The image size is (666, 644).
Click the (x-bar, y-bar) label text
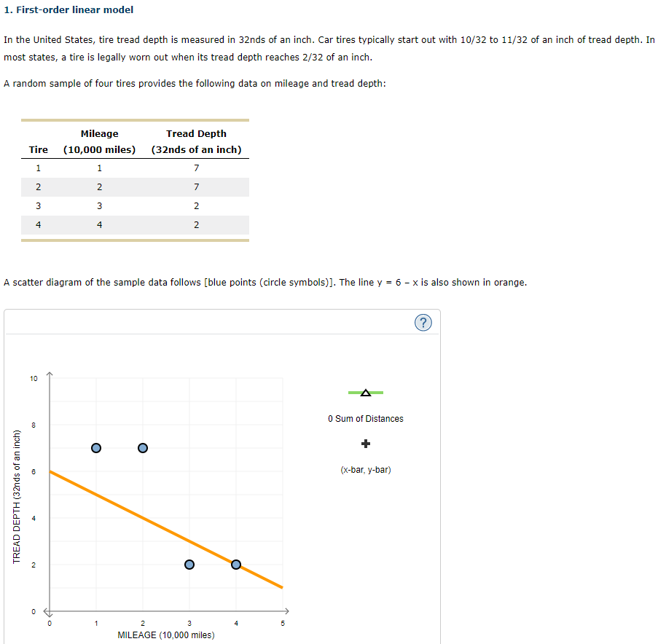366,470
